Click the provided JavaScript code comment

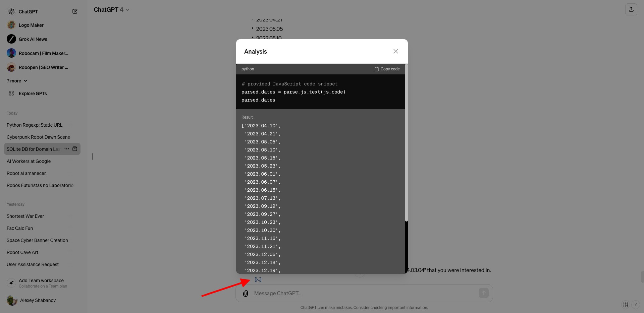pyautogui.click(x=289, y=84)
